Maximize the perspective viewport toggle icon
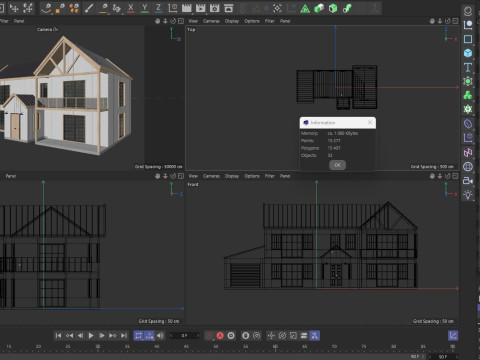 click(x=181, y=21)
